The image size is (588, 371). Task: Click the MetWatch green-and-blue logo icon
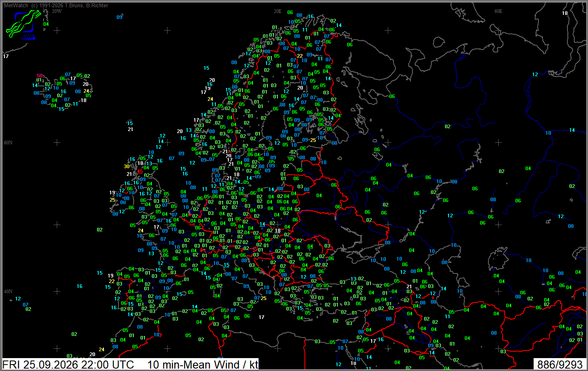[x=23, y=25]
